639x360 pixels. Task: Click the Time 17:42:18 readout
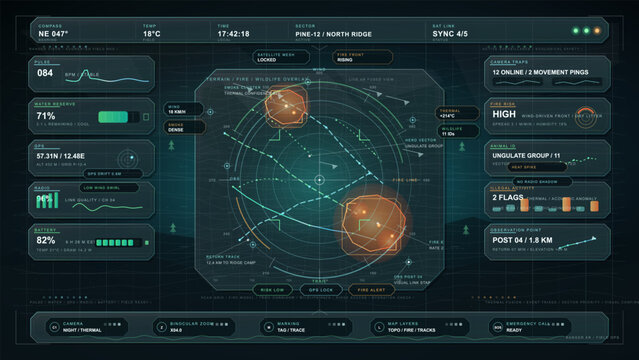(x=233, y=34)
